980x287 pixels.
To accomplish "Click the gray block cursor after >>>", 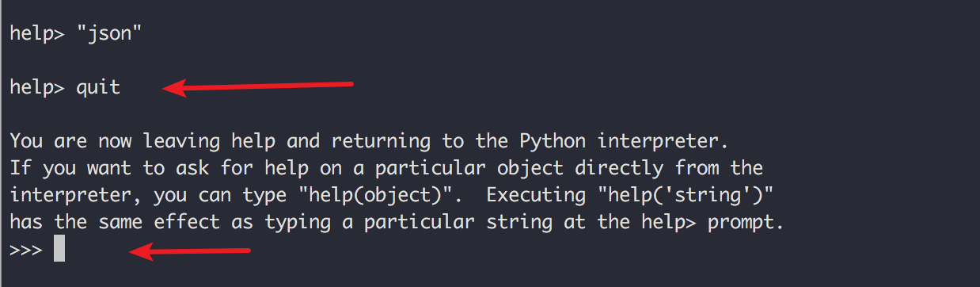I will [59, 249].
